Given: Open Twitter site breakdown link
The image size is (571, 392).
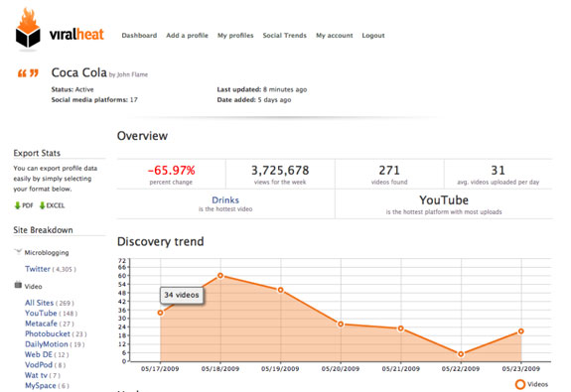Looking at the screenshot, I should (x=38, y=269).
